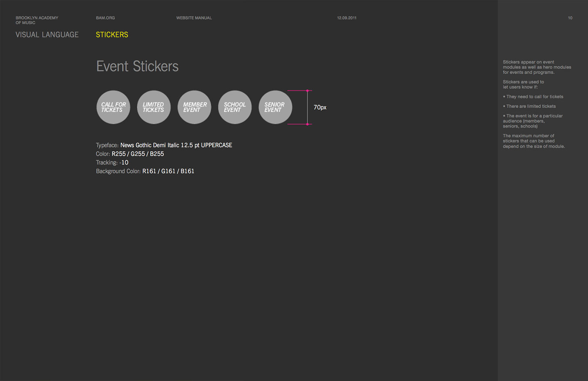Click the page number 10
The height and width of the screenshot is (381, 588).
click(570, 18)
